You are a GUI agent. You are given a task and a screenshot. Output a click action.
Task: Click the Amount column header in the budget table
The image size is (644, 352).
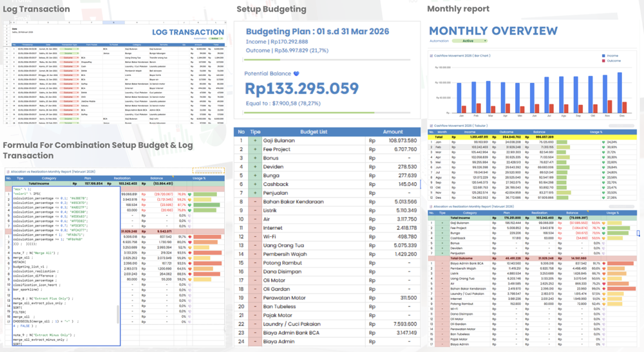coord(393,132)
